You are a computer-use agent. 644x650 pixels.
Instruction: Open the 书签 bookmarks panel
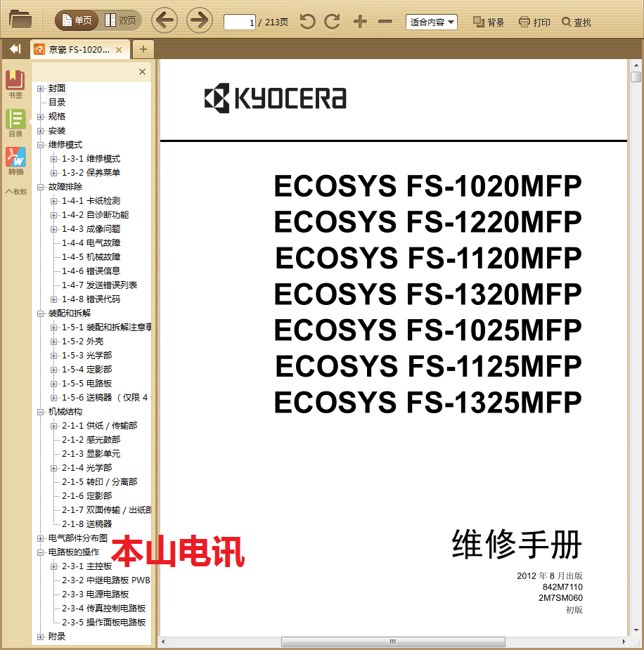[15, 84]
